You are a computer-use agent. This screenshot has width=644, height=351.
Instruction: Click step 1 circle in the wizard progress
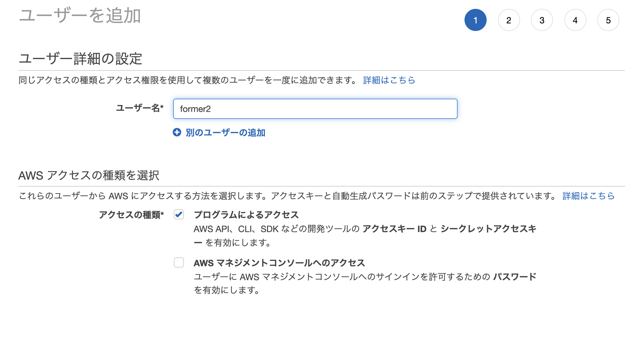point(476,20)
